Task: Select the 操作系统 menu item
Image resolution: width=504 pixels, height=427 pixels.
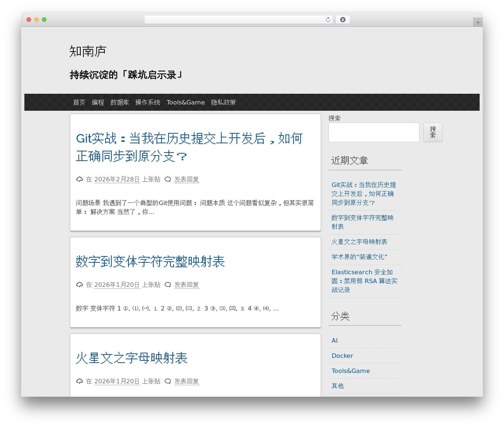Action: pyautogui.click(x=148, y=102)
